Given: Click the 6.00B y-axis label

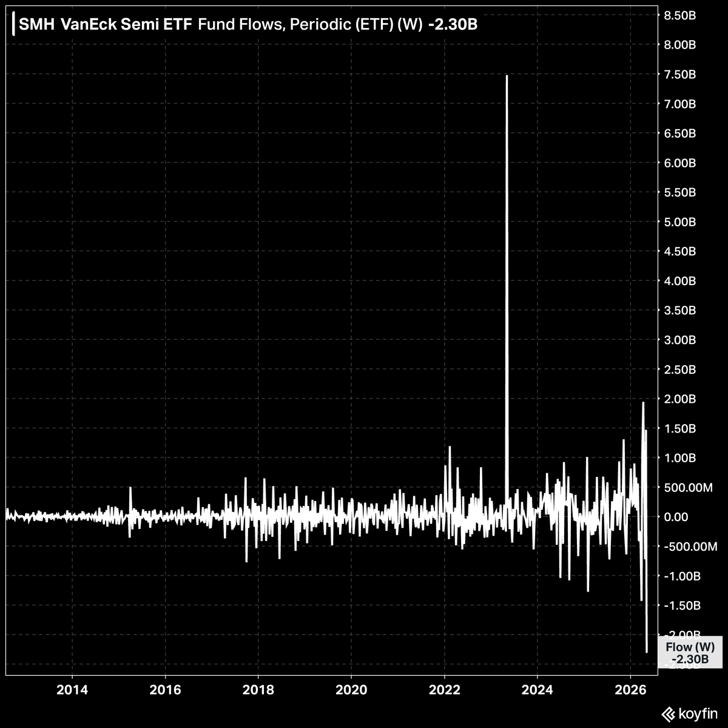Looking at the screenshot, I should click(681, 163).
